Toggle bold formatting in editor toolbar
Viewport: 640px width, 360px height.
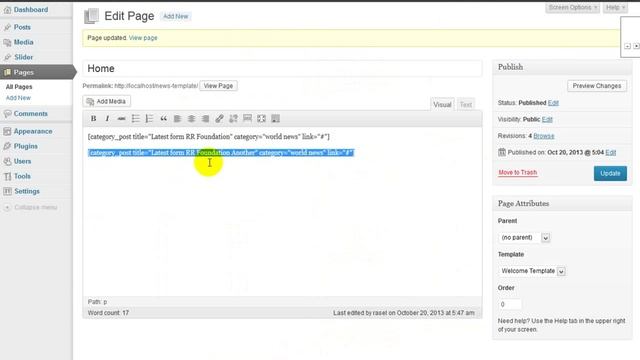93,118
